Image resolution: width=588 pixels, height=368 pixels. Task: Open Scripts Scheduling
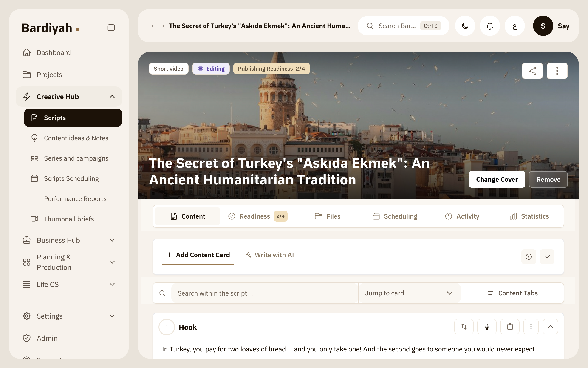(73, 178)
